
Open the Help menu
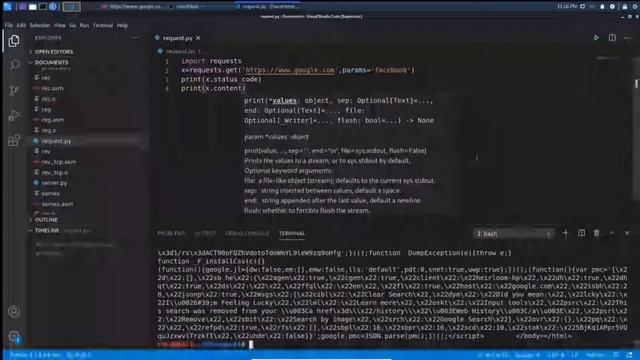tap(122, 25)
